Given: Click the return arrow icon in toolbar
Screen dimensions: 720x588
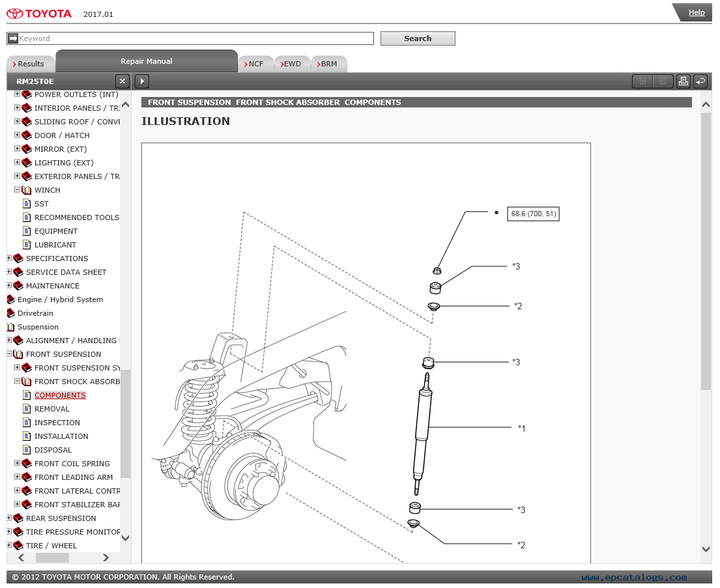Looking at the screenshot, I should coord(700,81).
